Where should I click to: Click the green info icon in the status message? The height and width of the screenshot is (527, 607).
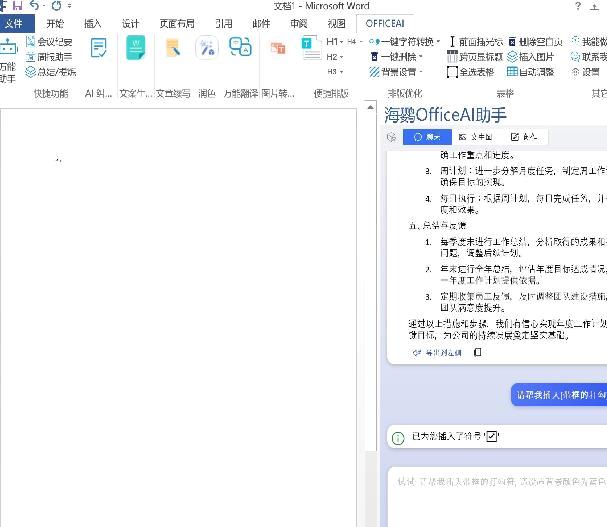pyautogui.click(x=398, y=438)
